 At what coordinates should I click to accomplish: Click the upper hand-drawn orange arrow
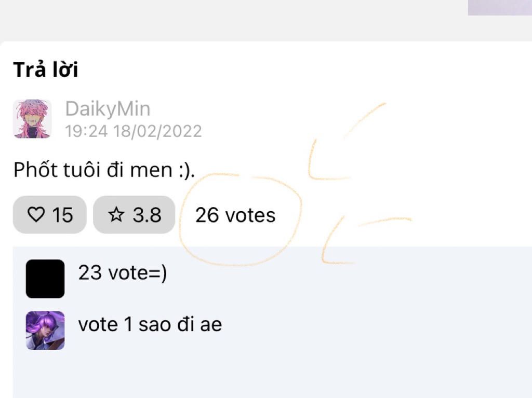(332, 150)
